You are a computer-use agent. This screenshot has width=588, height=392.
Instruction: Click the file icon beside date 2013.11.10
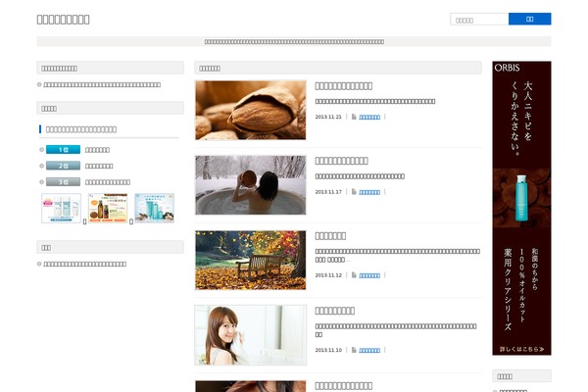[354, 350]
